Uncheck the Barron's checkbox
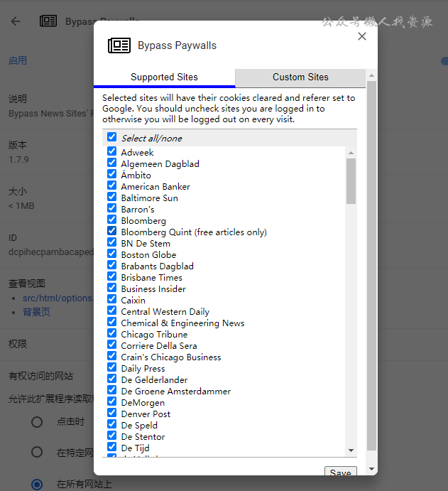The image size is (448, 491). coord(111,208)
